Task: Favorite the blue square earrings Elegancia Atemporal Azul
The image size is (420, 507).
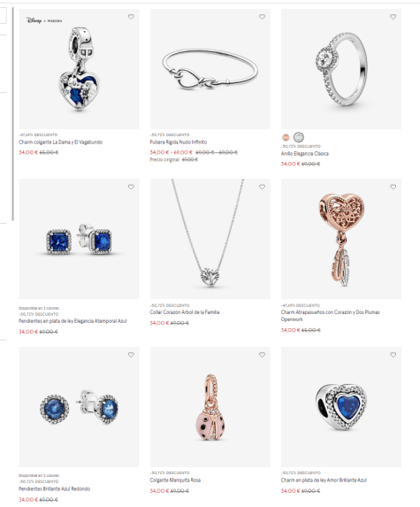Action: coord(131,187)
